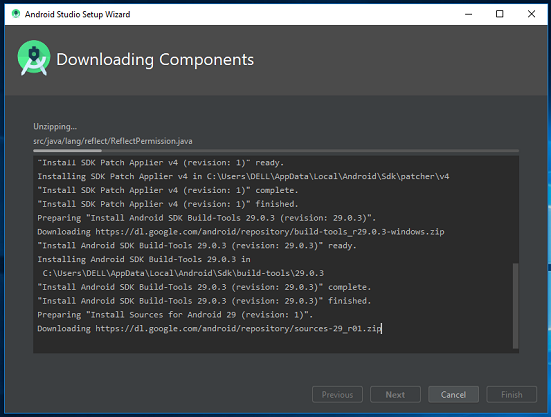Click the Unzipping... status label

55,126
